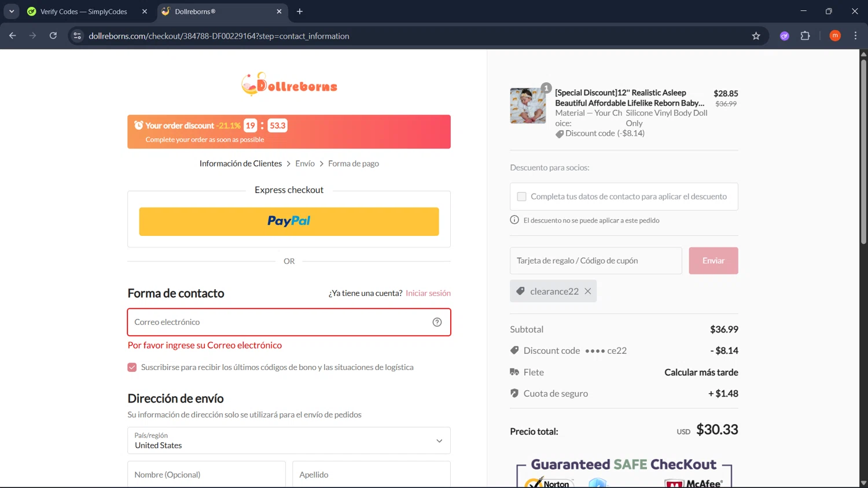Viewport: 868px width, 488px height.
Task: Click the Flete shipping truck icon
Action: [514, 372]
